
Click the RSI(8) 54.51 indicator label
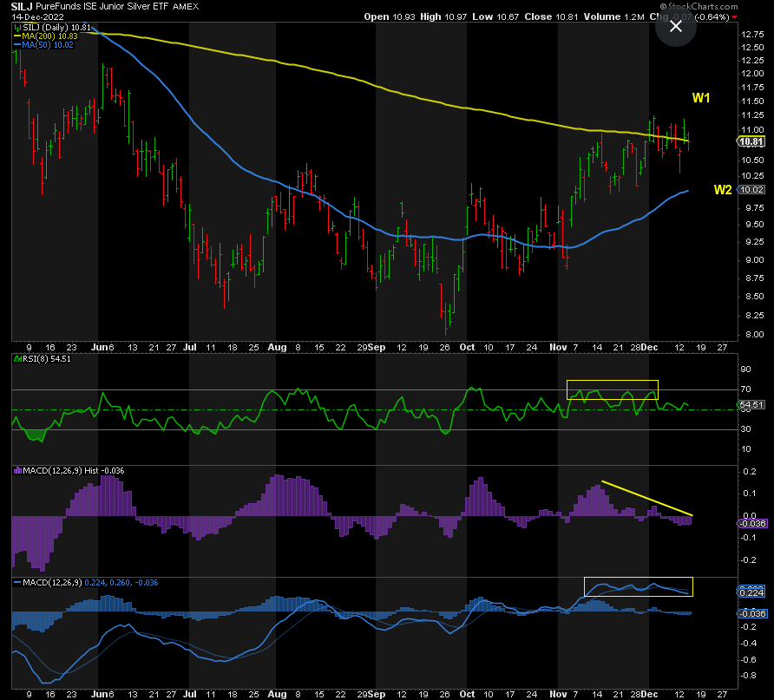[x=46, y=358]
